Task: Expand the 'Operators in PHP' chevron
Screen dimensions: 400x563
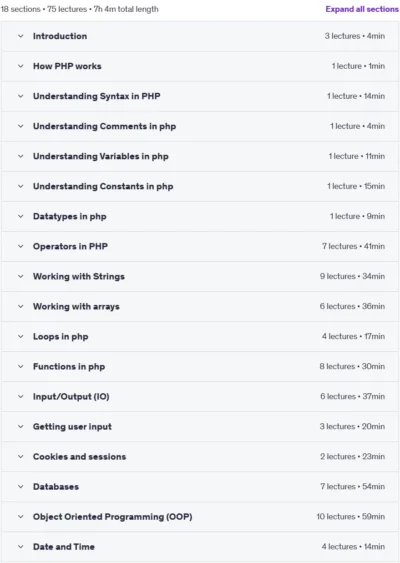Action: coord(21,246)
